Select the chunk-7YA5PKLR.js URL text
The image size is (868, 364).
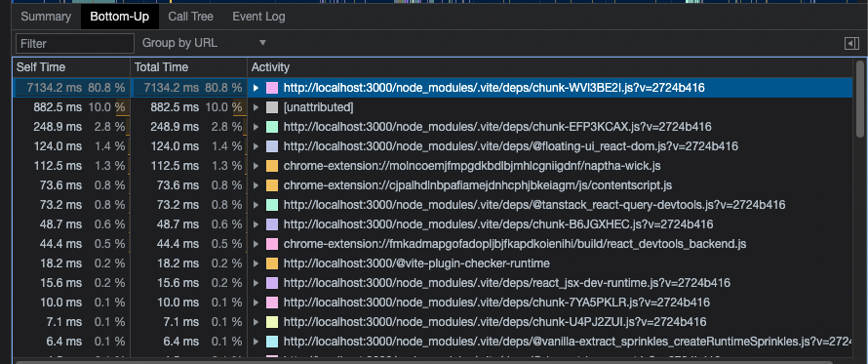tap(496, 303)
